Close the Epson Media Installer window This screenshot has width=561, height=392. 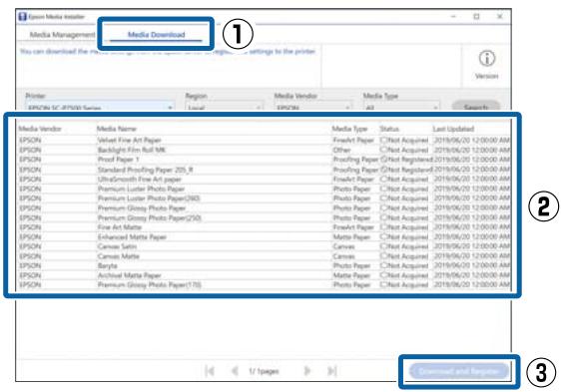click(x=500, y=16)
